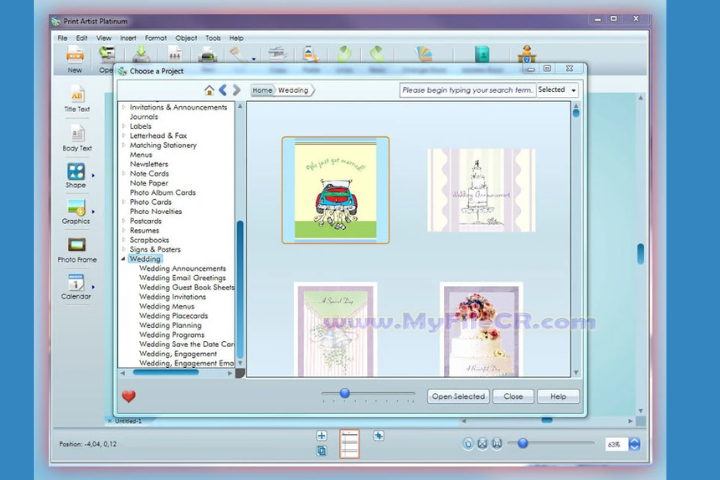This screenshot has width=720, height=480.
Task: Open the File menu
Action: click(x=62, y=38)
